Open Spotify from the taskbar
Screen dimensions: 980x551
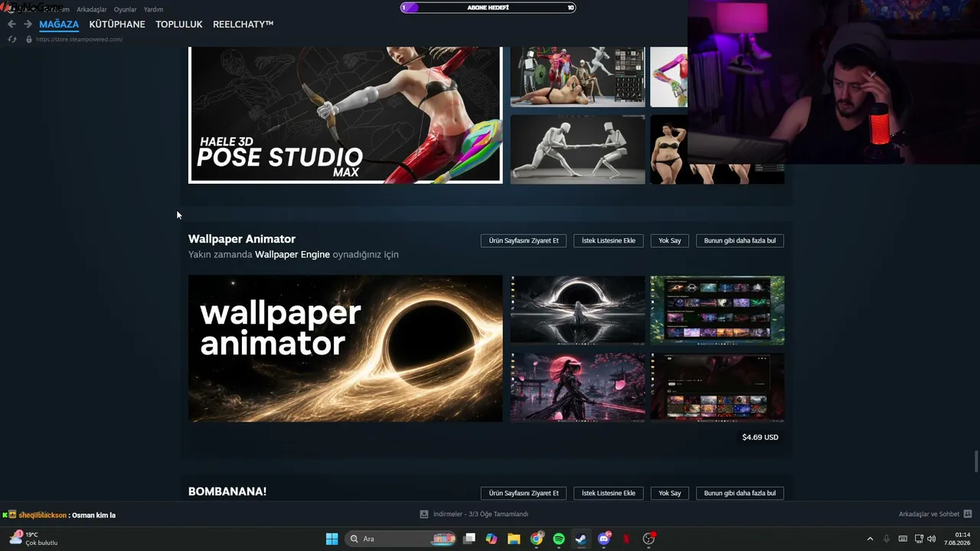coord(559,539)
